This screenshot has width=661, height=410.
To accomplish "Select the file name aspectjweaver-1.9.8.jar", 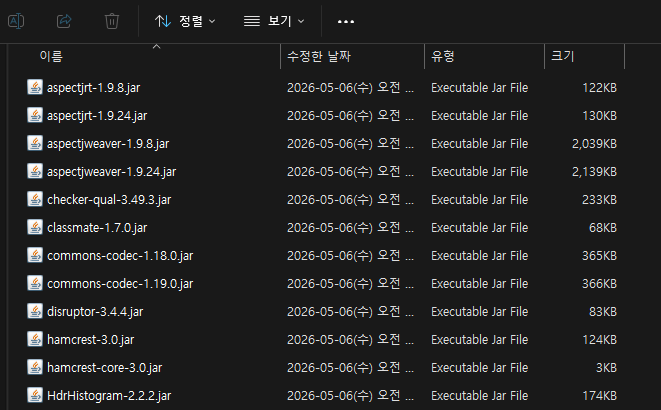I will pos(108,144).
